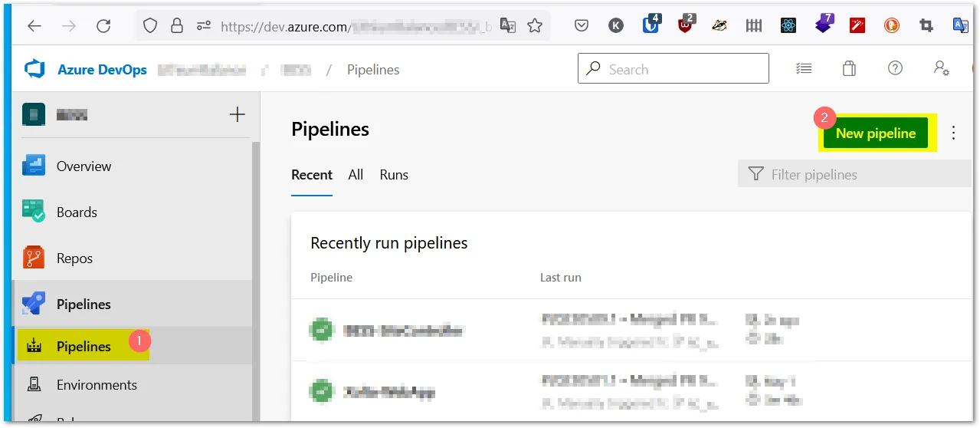Reload the page with the refresh icon
This screenshot has width=980, height=428.
(103, 25)
